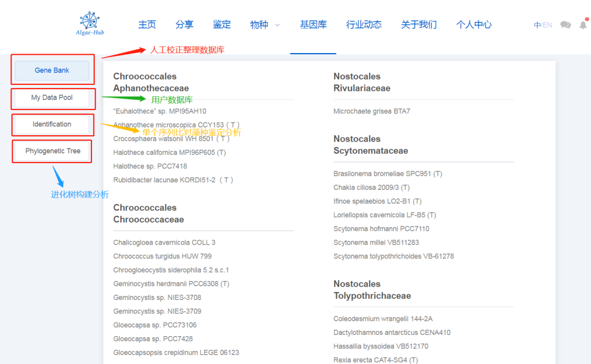
Task: Switch language using the 中/EN toggle
Action: coord(542,25)
